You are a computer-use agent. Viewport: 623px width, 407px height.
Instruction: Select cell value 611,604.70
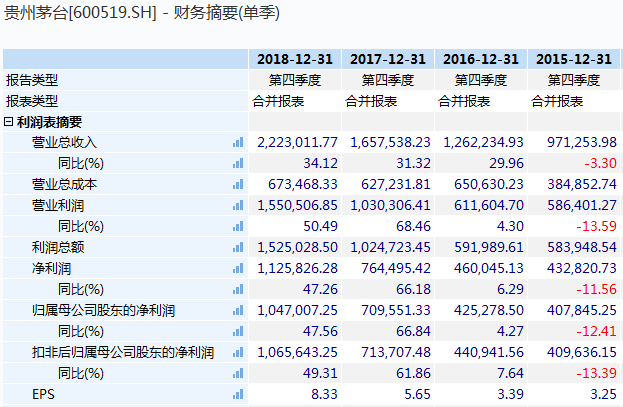(x=489, y=205)
